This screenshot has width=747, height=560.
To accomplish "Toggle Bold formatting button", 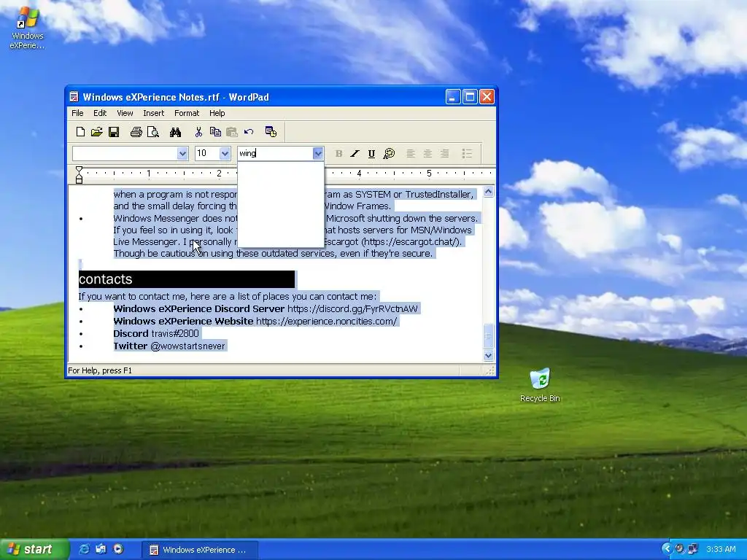I will [x=338, y=153].
